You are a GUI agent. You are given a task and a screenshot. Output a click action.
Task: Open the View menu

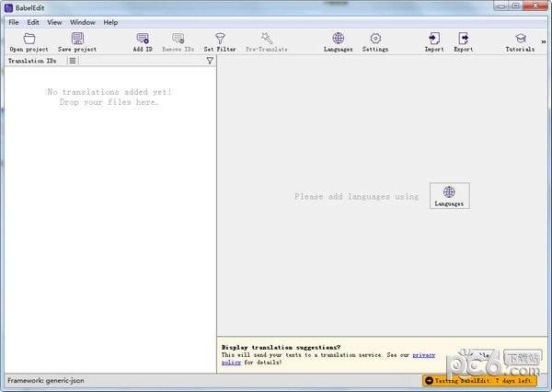[x=55, y=21]
